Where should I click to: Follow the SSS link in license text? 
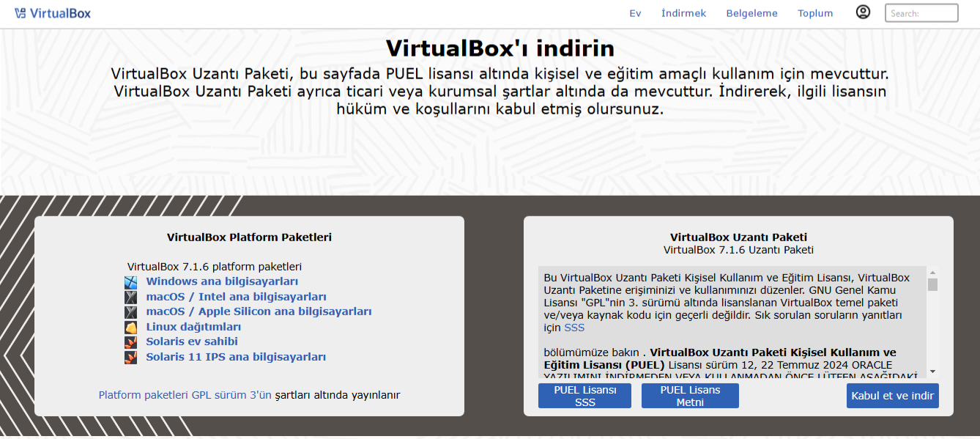(x=574, y=328)
